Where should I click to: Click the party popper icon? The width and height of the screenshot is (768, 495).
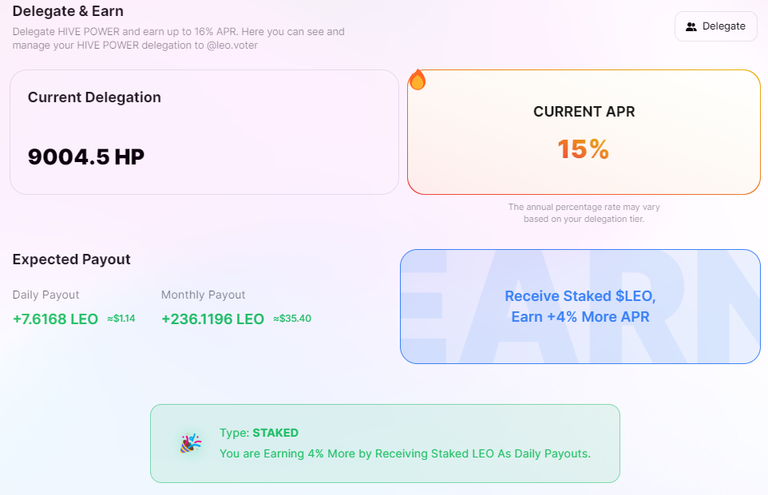191,443
